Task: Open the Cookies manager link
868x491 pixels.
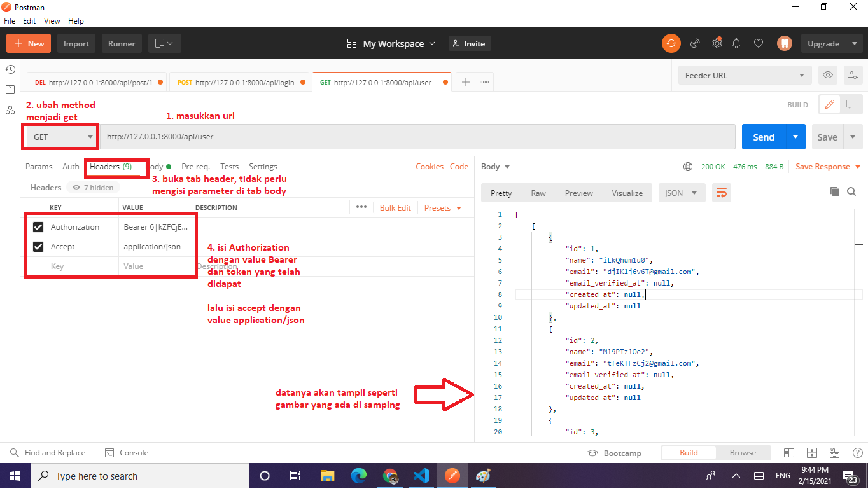Action: click(430, 166)
